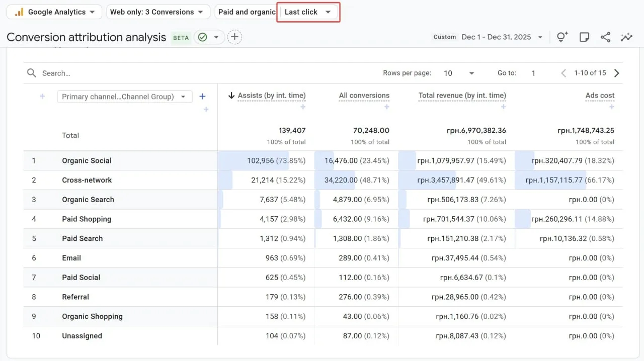Viewport: 644px width, 361px height.
Task: Go to next page of rows
Action: pyautogui.click(x=617, y=73)
